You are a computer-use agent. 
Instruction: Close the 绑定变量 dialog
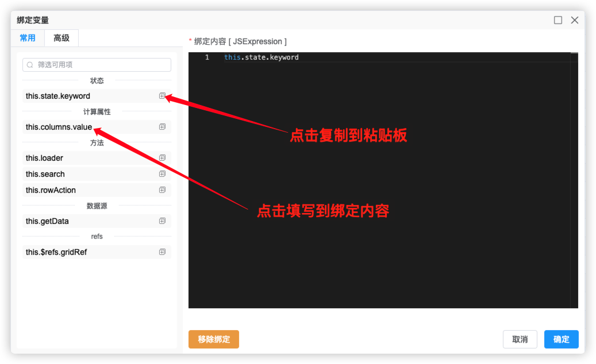[575, 20]
